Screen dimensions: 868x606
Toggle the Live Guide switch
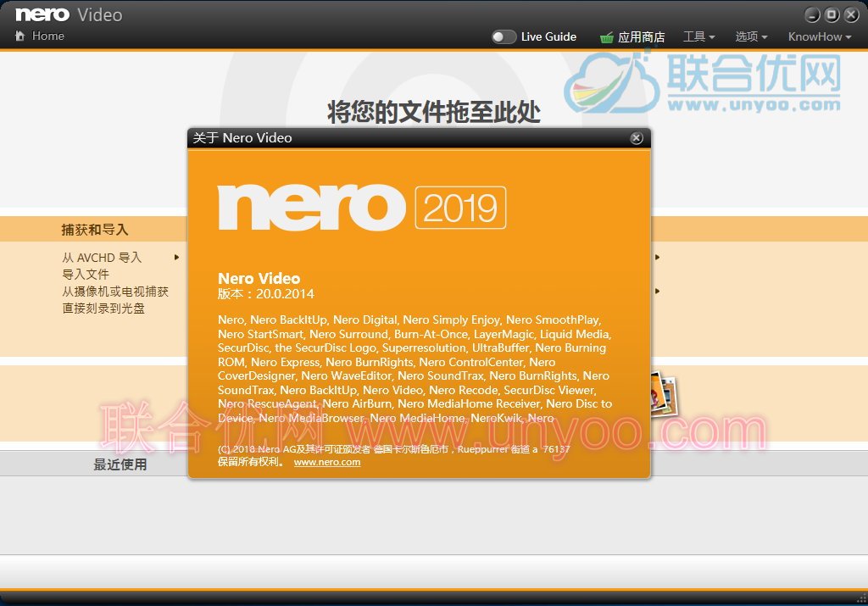click(x=504, y=36)
